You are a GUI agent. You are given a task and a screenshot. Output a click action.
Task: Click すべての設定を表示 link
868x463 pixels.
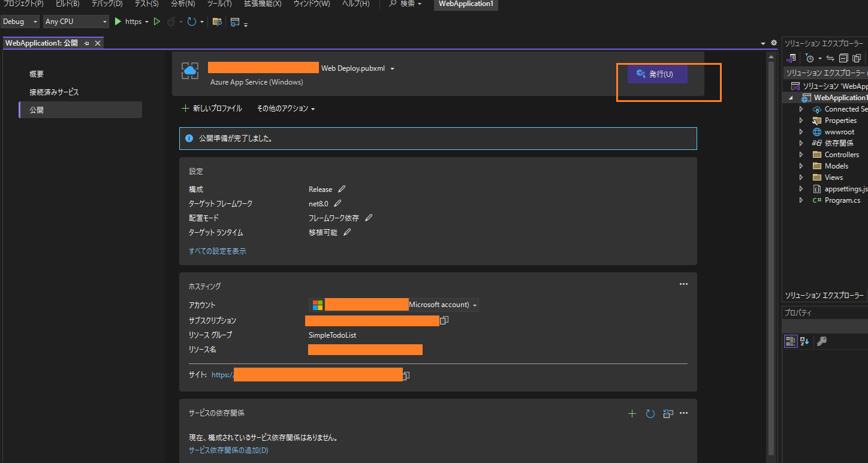(218, 251)
